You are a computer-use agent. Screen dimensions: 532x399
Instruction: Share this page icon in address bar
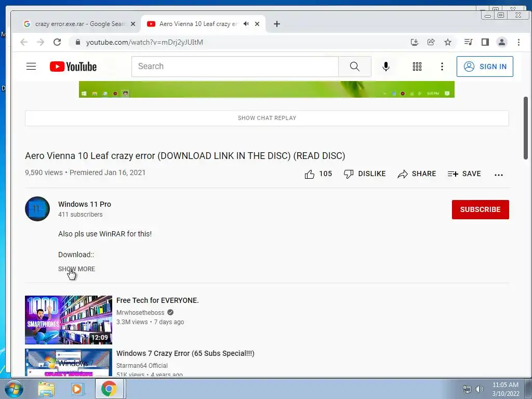click(431, 42)
